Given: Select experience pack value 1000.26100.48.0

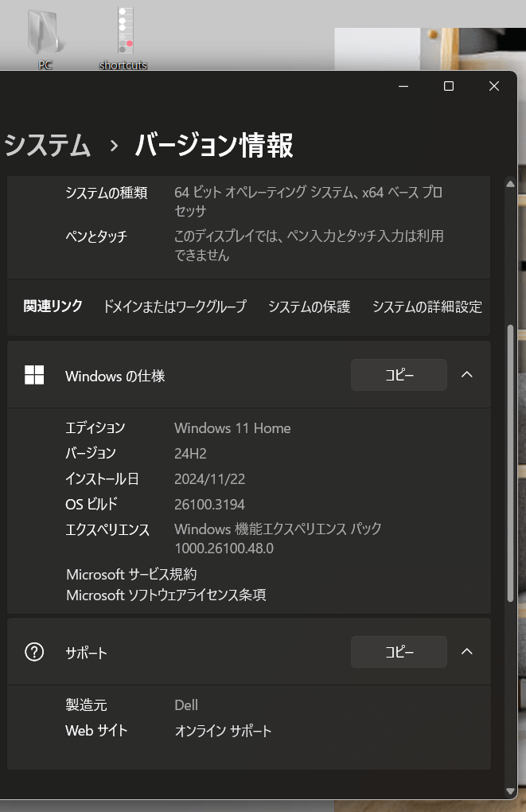Looking at the screenshot, I should point(224,548).
